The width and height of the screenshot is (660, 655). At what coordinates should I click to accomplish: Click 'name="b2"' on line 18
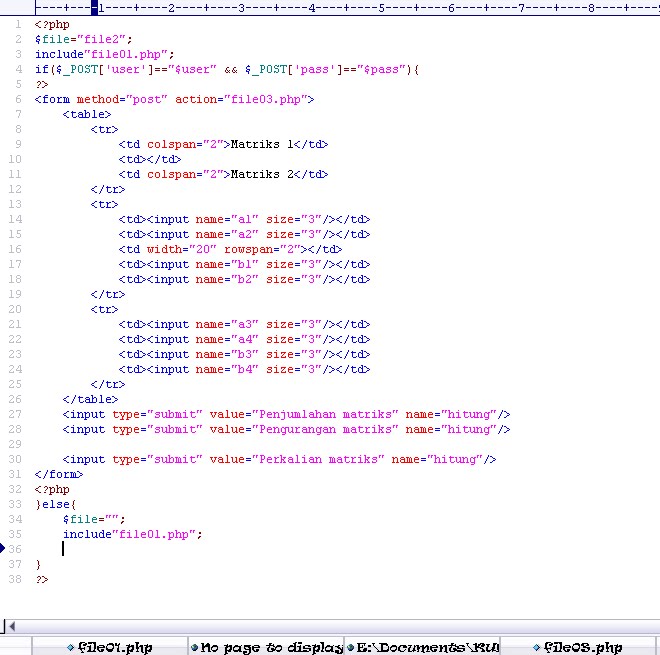tap(227, 280)
